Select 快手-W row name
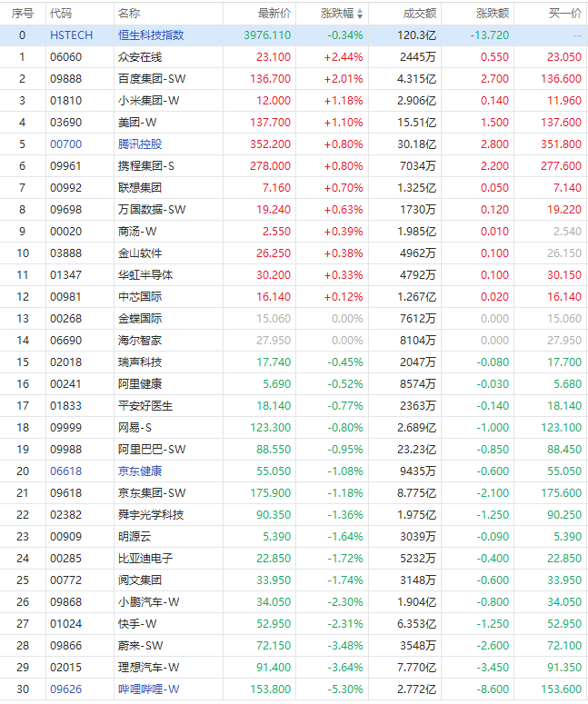 [137, 624]
